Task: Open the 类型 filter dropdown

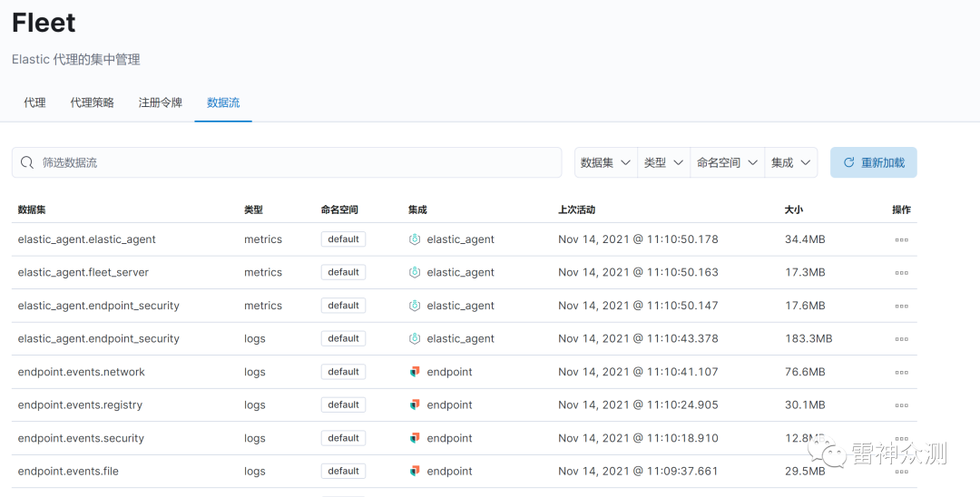Action: coord(663,162)
